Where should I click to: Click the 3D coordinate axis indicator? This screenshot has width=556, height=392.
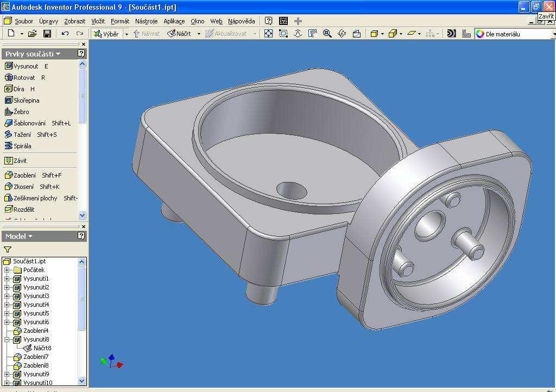point(112,362)
